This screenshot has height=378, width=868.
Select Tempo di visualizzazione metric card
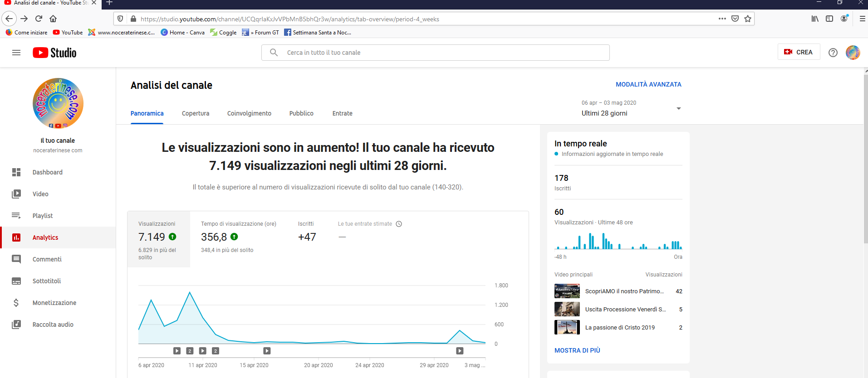(x=239, y=239)
